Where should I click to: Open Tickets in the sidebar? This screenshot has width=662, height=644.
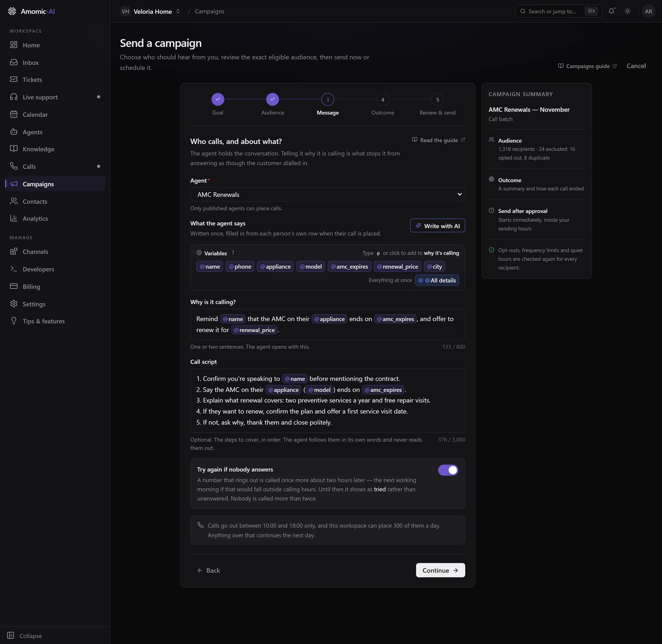pyautogui.click(x=55, y=79)
